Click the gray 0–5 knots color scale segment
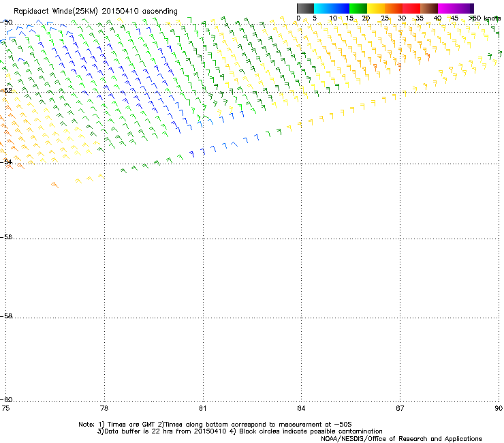 pyautogui.click(x=305, y=8)
